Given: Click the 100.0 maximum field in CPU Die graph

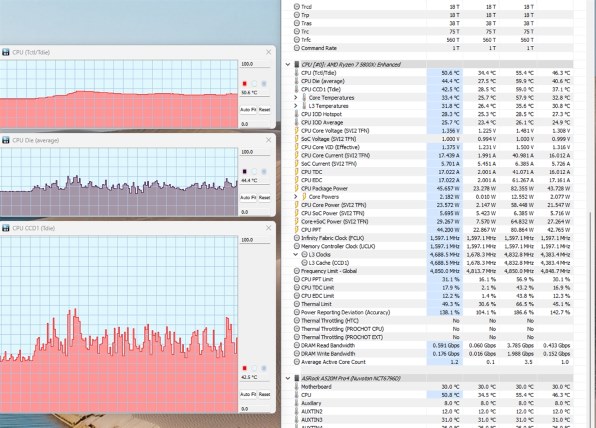Looking at the screenshot, I should pos(255,152).
